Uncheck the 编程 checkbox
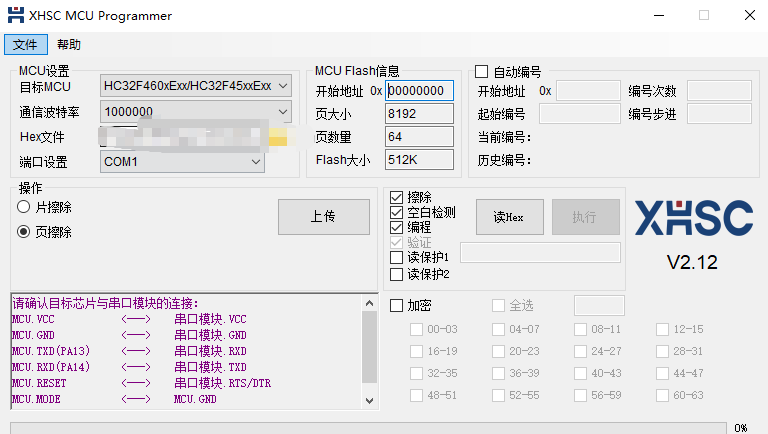 (396, 227)
